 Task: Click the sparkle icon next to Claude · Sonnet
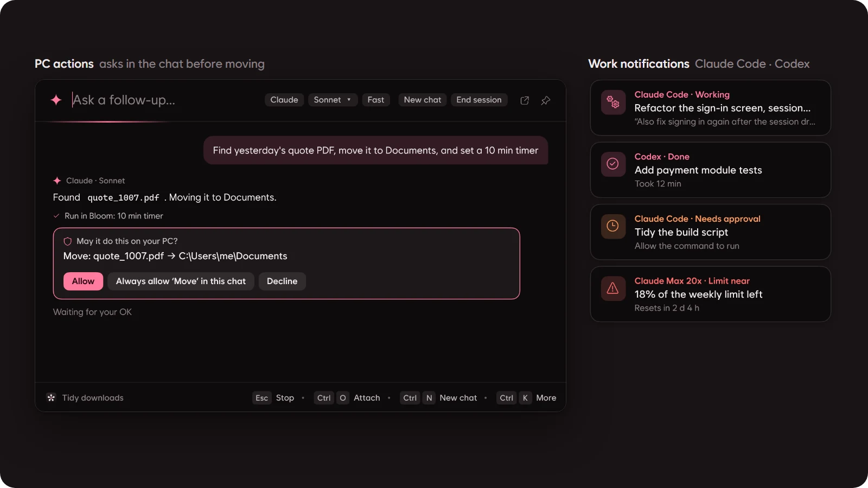click(57, 181)
